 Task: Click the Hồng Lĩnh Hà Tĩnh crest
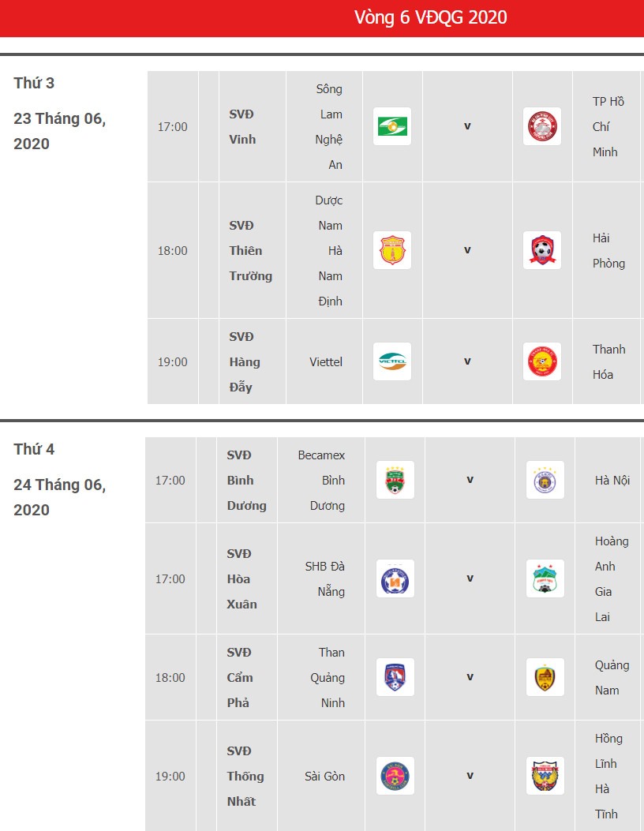pos(545,775)
